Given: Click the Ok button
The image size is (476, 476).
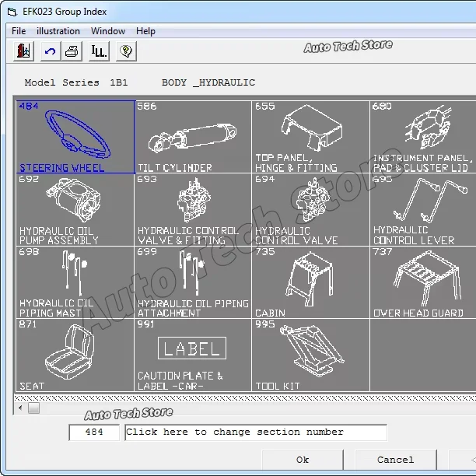Looking at the screenshot, I should [303, 460].
